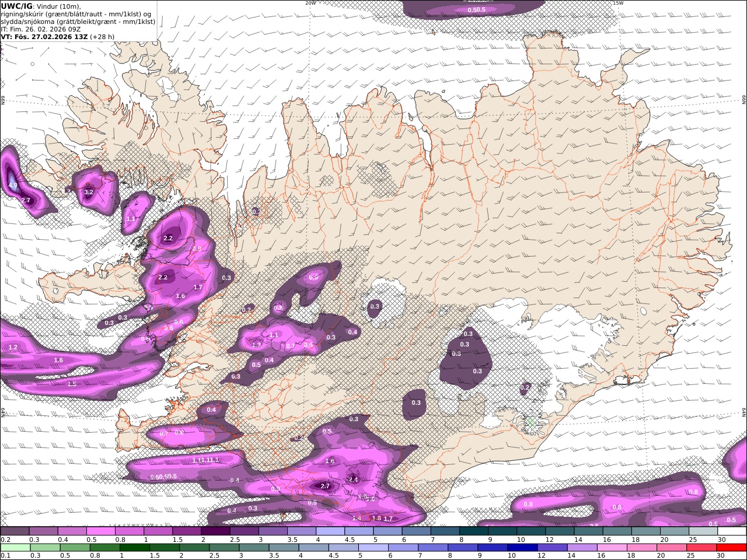Click the dark mauve 0.2 swatch in the snow legend row
The width and height of the screenshot is (747, 560).
click(x=15, y=531)
